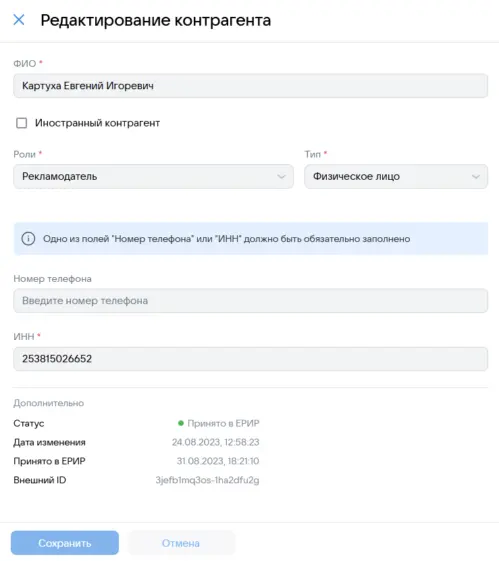
Task: Toggle the Иностранный контрагент checkbox
Action: (x=21, y=123)
